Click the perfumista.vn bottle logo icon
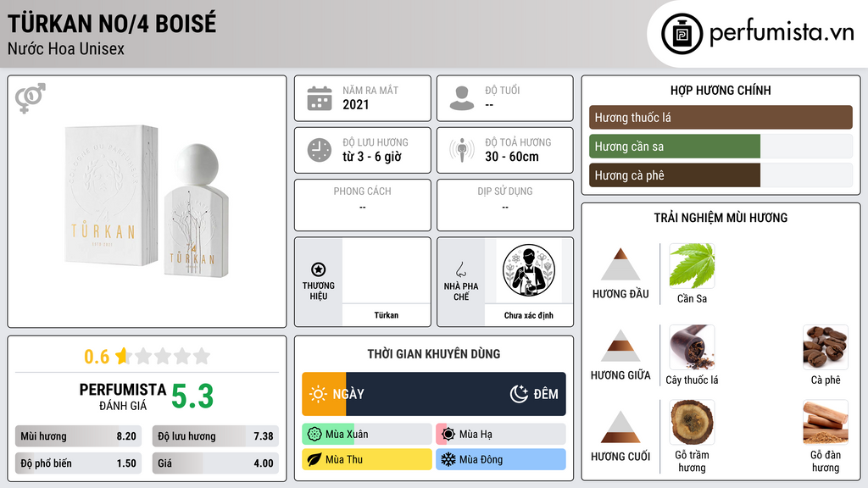The height and width of the screenshot is (488, 868). [682, 34]
